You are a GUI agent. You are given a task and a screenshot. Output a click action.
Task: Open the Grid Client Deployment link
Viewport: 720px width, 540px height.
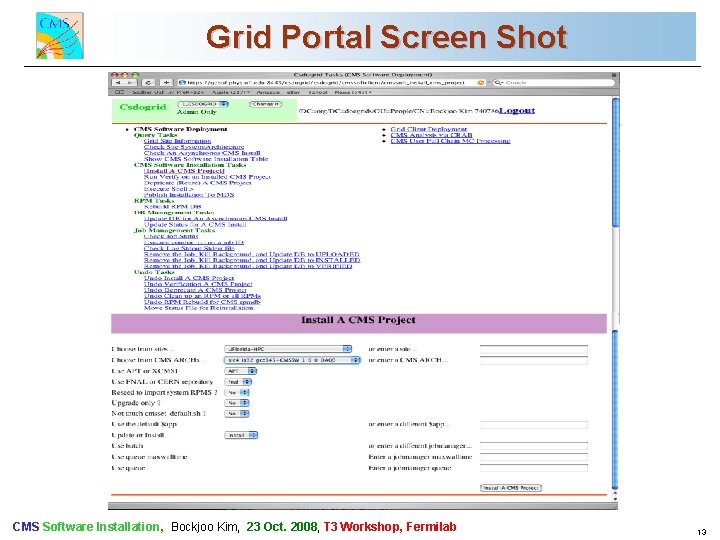tap(429, 129)
